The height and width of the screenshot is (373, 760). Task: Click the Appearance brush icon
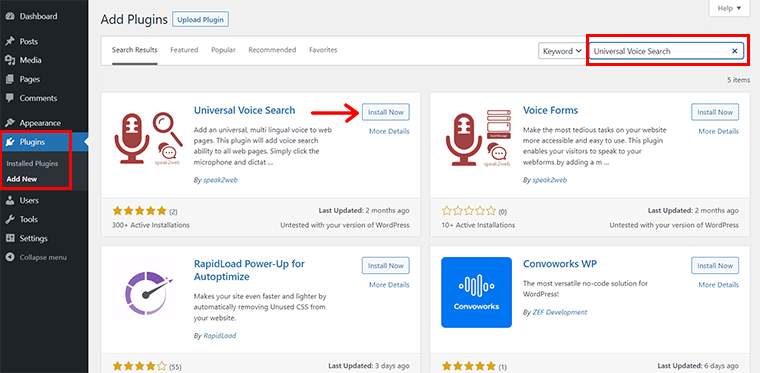point(10,123)
